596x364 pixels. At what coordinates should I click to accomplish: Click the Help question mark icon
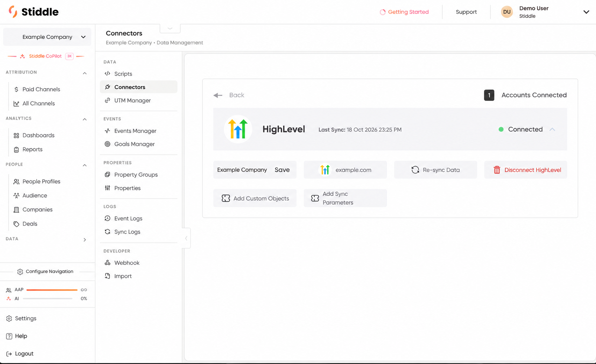point(9,336)
